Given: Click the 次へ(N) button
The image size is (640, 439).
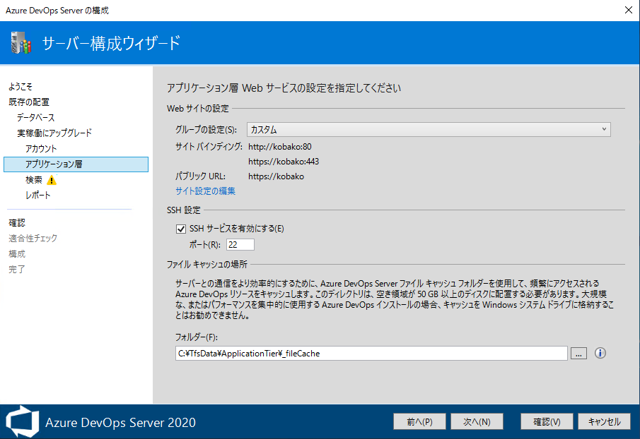Looking at the screenshot, I should pyautogui.click(x=477, y=421).
